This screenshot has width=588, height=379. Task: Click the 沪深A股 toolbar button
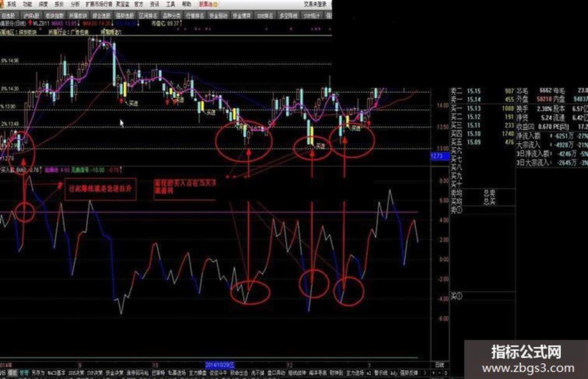pyautogui.click(x=30, y=16)
